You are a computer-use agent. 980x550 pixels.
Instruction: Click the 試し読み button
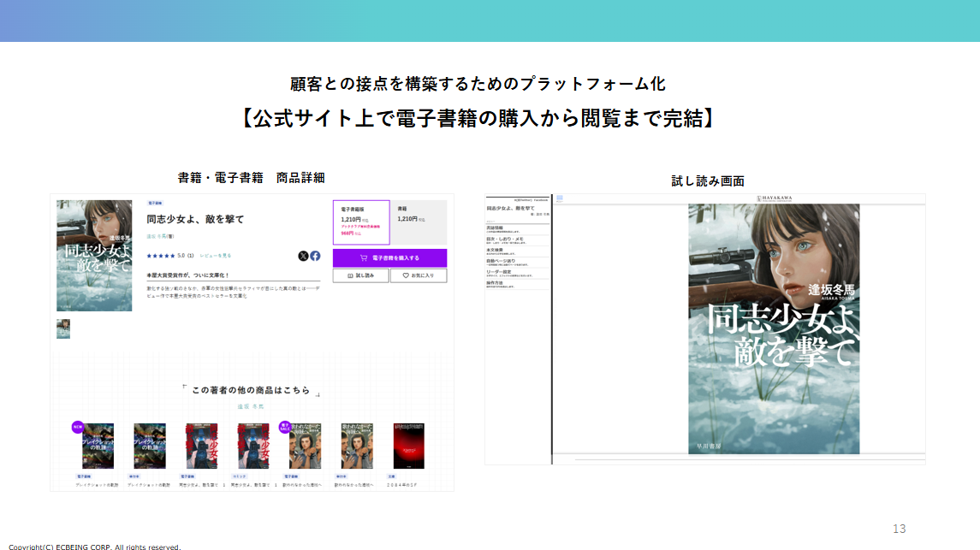point(360,275)
